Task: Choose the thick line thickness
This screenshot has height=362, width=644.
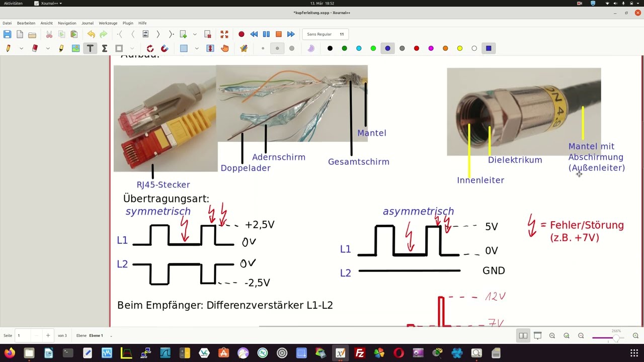Action: click(292, 48)
